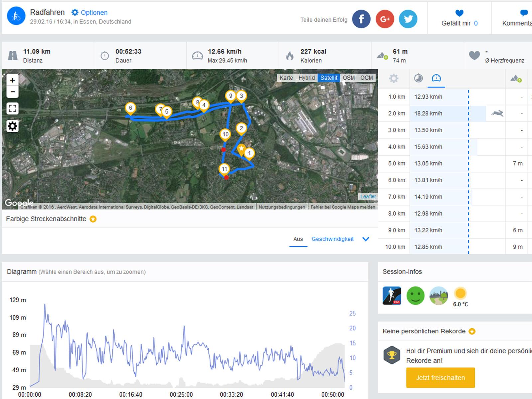This screenshot has height=399, width=532.
Task: Zoom out on the map
Action: 12,92
